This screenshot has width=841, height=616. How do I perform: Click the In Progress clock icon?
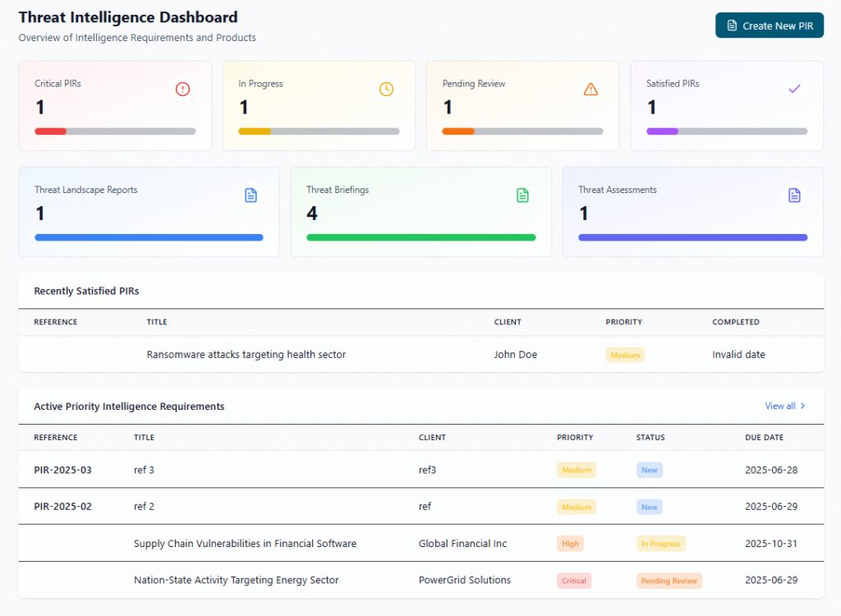[x=386, y=89]
